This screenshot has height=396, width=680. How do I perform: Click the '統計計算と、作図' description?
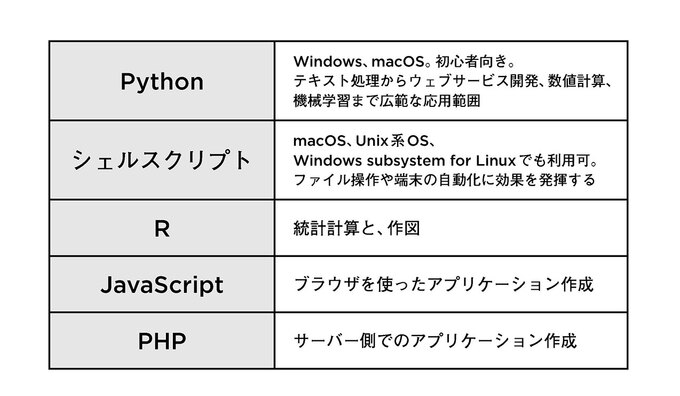click(356, 228)
